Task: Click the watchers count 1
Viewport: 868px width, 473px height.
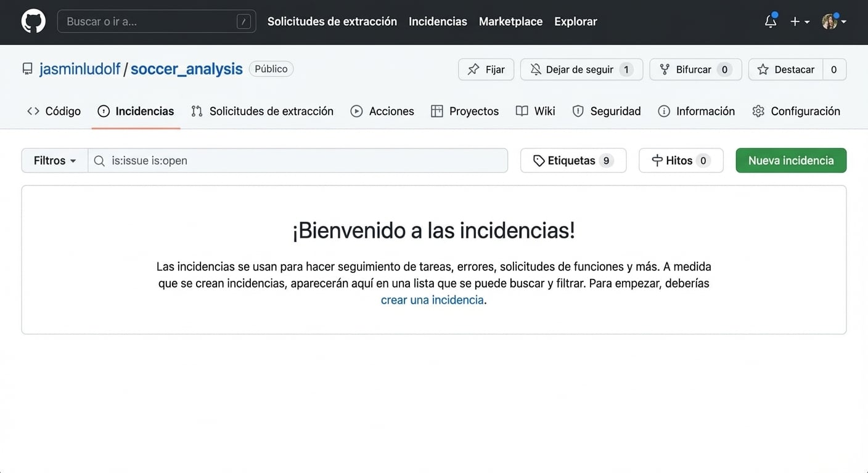Action: [x=626, y=70]
